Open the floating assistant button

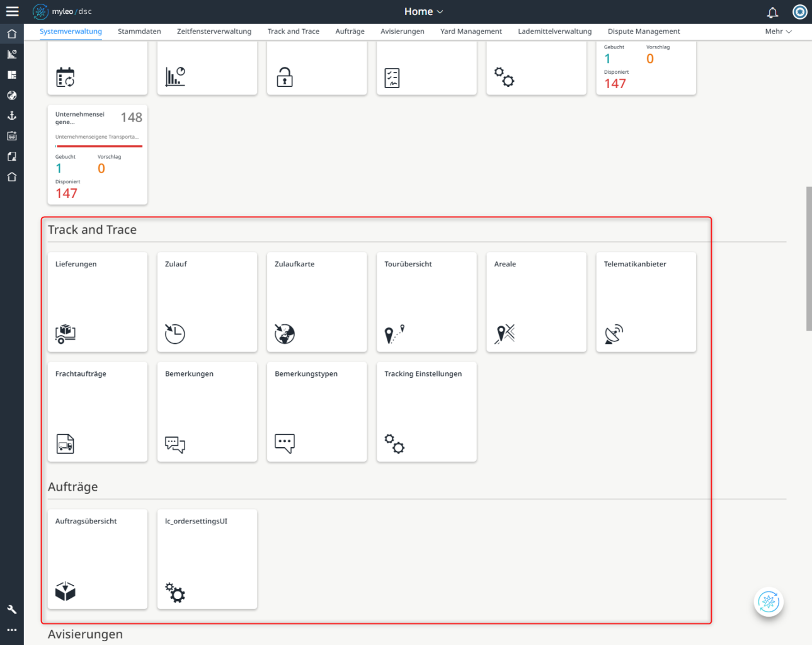tap(769, 602)
